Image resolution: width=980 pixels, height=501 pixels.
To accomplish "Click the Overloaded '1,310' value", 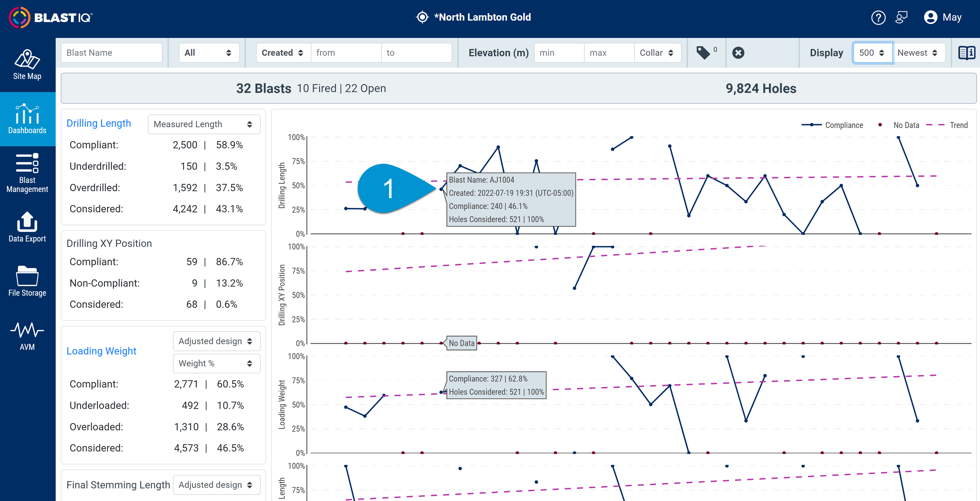I will (187, 427).
